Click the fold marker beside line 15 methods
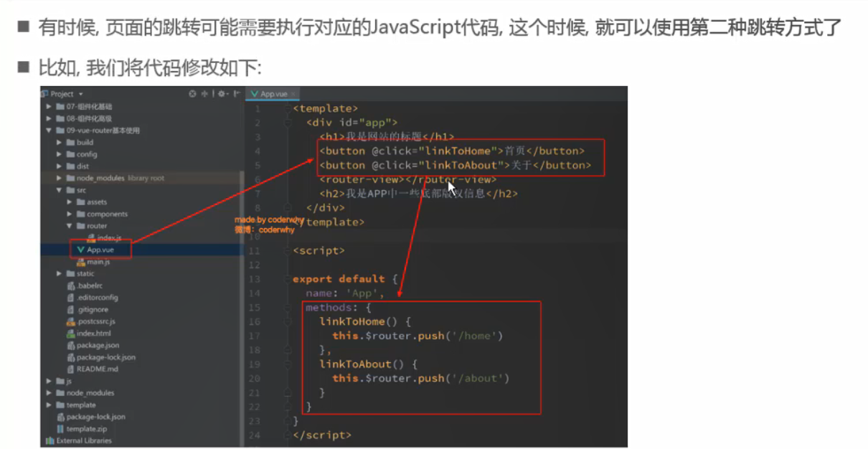This screenshot has height=449, width=868. pyautogui.click(x=287, y=308)
